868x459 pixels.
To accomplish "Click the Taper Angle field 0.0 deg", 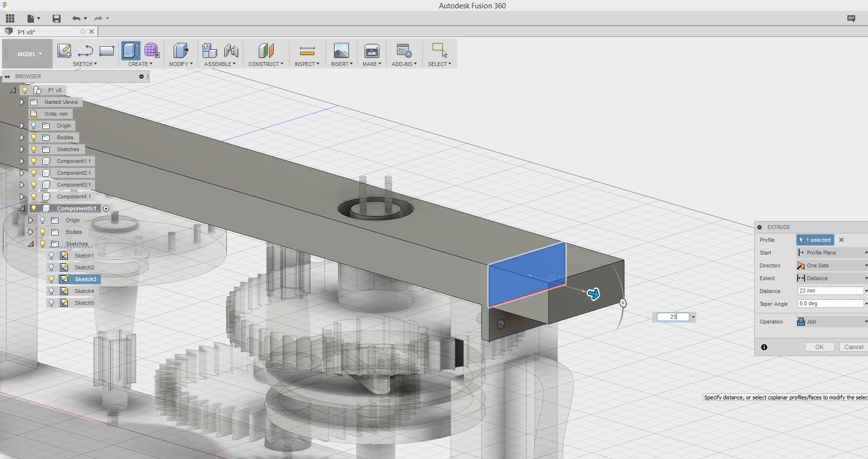I will (x=831, y=304).
